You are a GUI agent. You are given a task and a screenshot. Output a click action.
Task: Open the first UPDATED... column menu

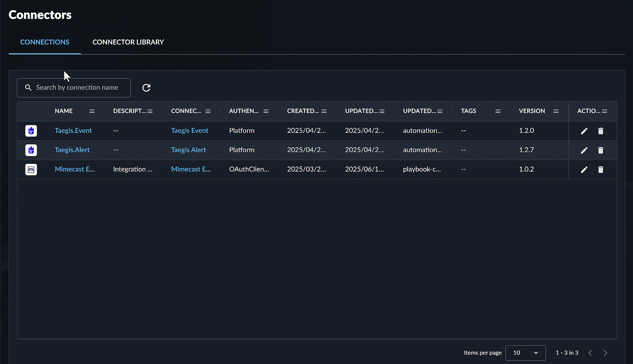382,111
